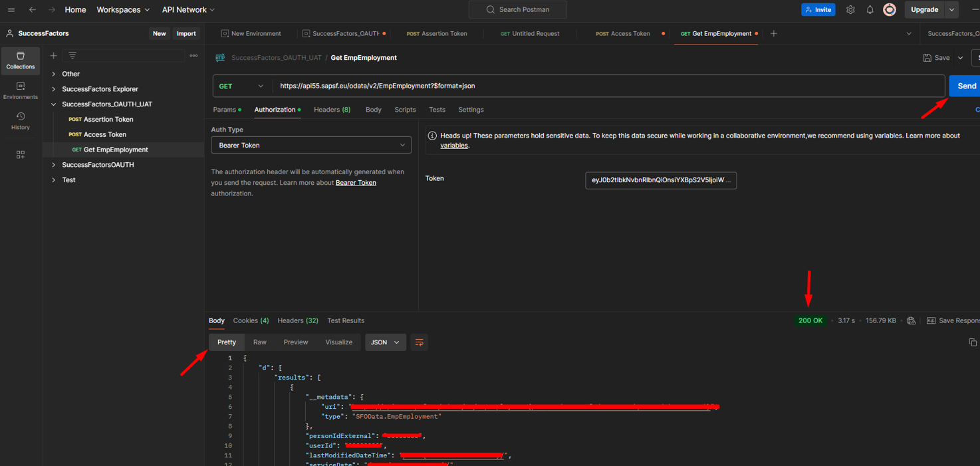Screen dimensions: 980x466
Task: Open the JSON response format dropdown
Action: click(386, 342)
